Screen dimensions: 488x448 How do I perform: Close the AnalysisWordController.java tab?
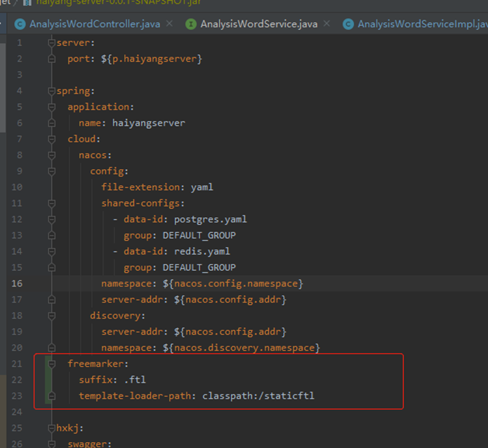click(169, 24)
